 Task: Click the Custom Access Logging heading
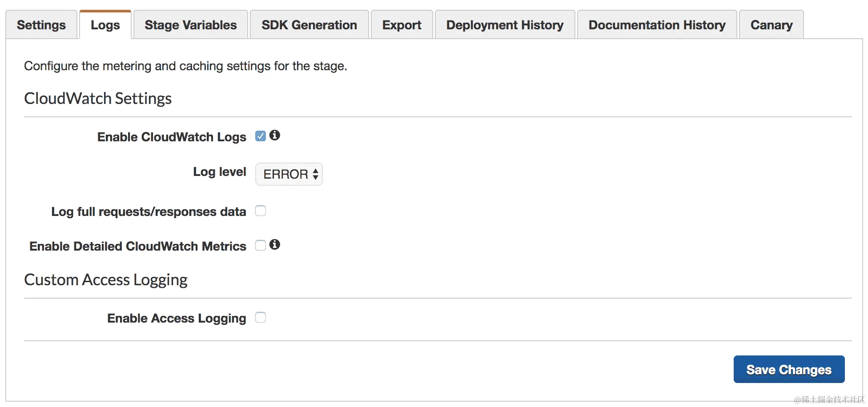[106, 280]
